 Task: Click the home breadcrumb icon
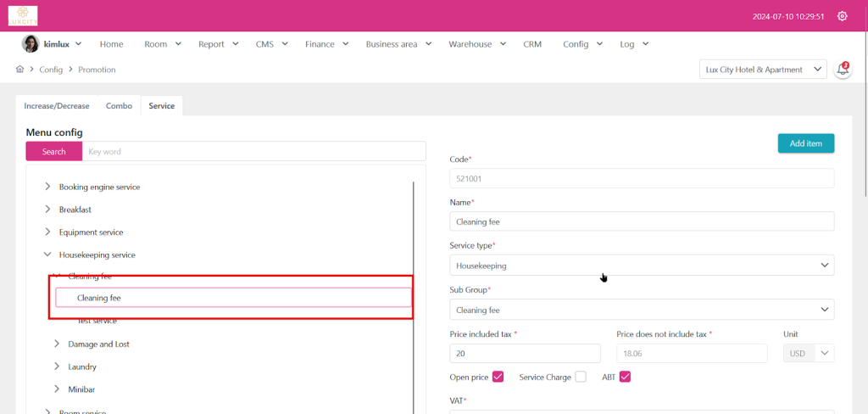(x=19, y=70)
